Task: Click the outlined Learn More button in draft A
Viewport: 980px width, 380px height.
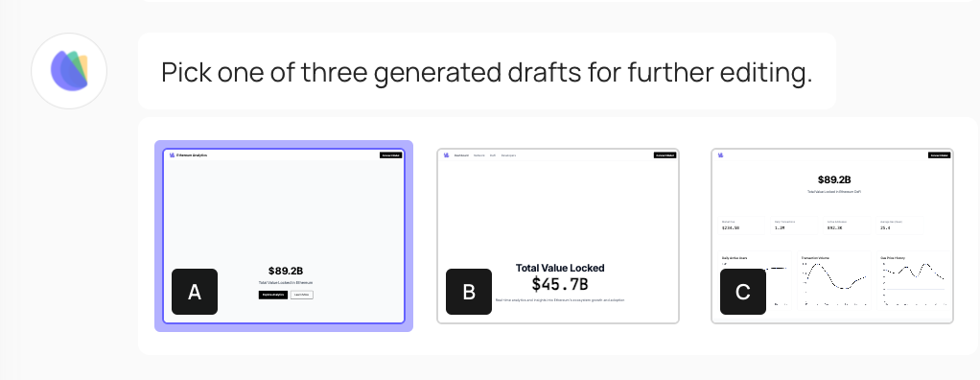Action: (302, 295)
